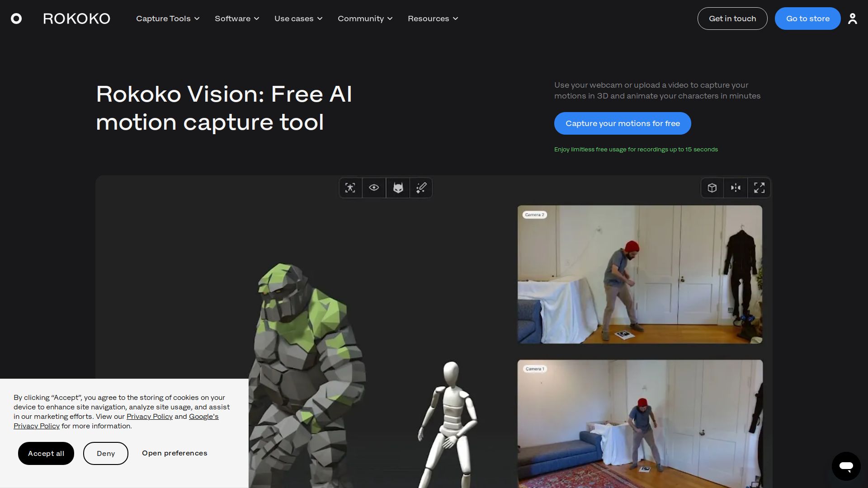Open the Resources menu
Viewport: 868px width, 488px height.
click(x=433, y=19)
